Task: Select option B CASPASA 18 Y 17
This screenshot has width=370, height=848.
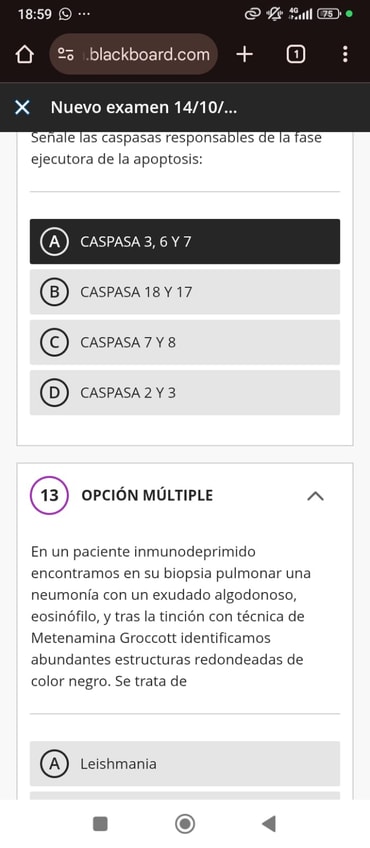Action: [x=185, y=292]
